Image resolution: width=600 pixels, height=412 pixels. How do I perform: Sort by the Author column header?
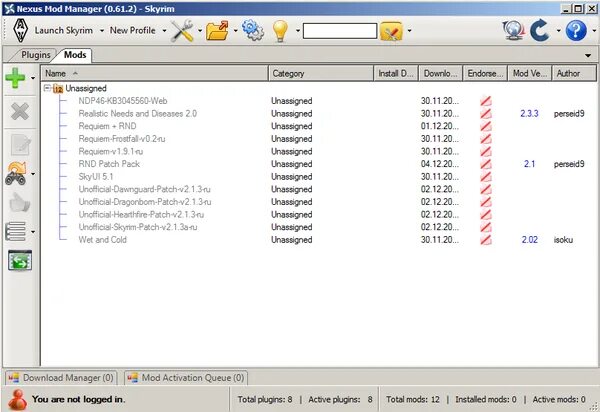tap(574, 73)
